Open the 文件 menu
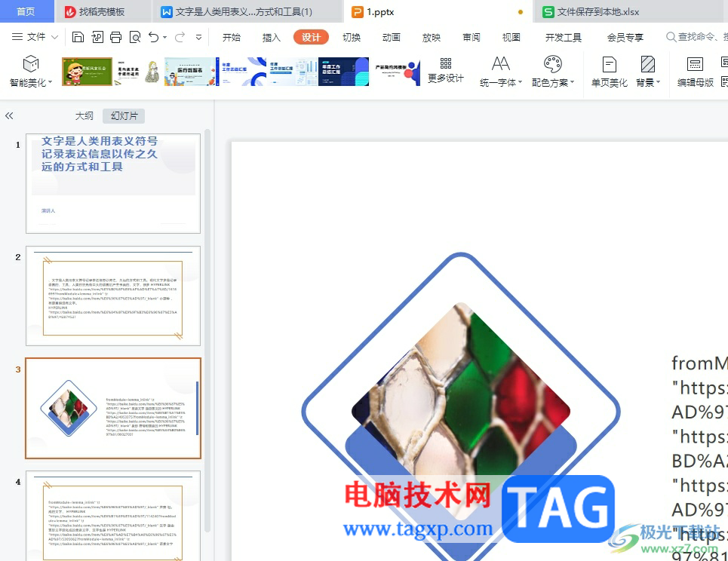Image resolution: width=728 pixels, height=561 pixels. point(35,37)
